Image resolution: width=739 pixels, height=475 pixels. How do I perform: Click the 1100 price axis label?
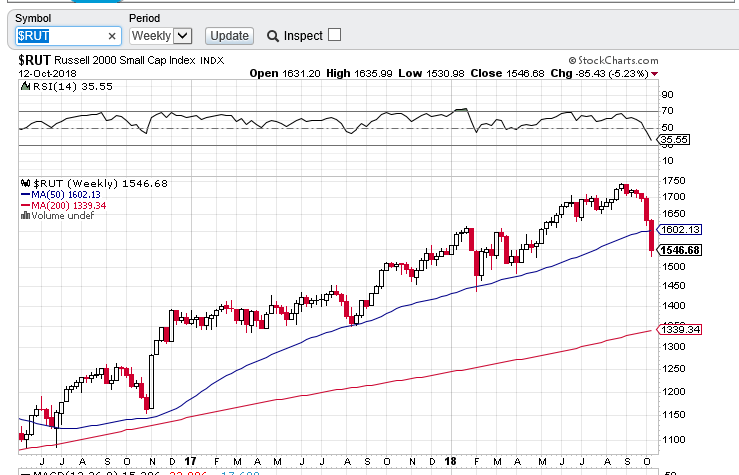[673, 440]
